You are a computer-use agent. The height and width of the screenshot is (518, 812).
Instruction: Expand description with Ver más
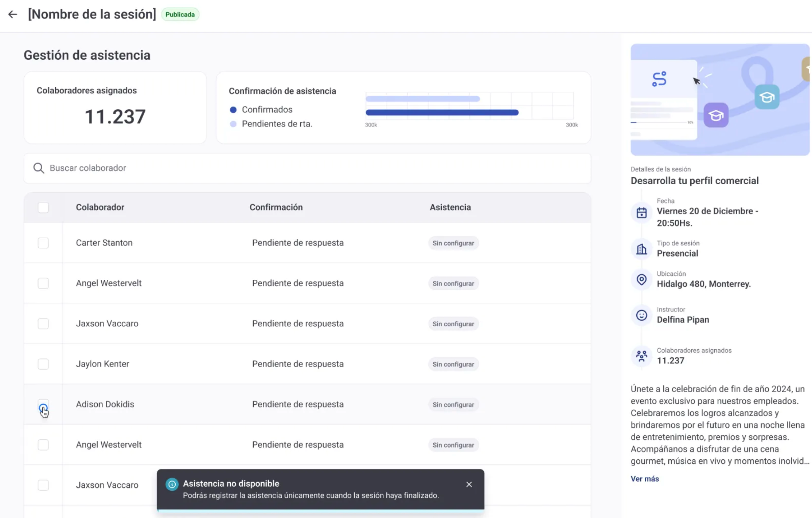click(x=644, y=479)
